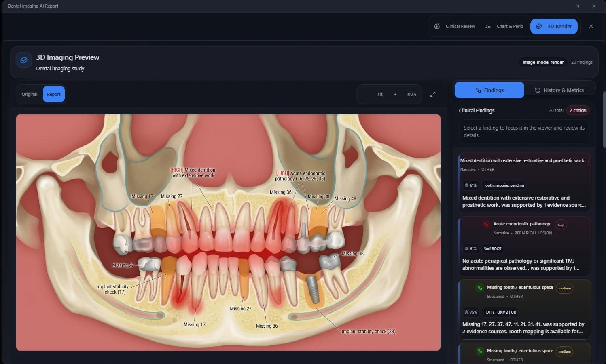Image resolution: width=606 pixels, height=364 pixels.
Task: Click the red icon on Acute endodontic pathology
Action: pyautogui.click(x=486, y=224)
